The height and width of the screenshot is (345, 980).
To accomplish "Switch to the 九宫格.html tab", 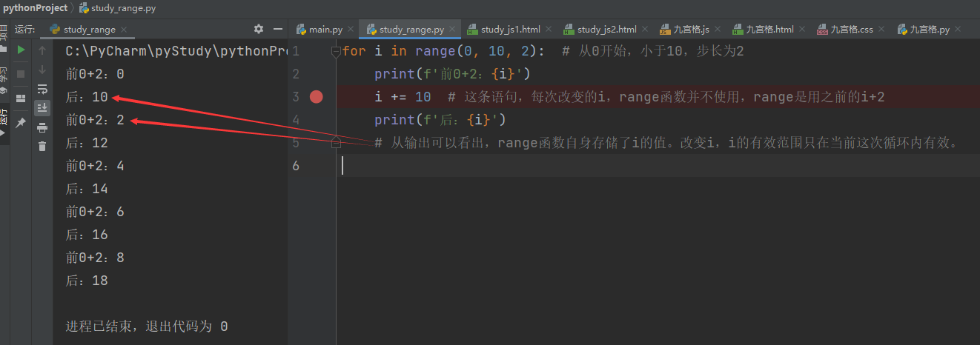I will click(769, 30).
